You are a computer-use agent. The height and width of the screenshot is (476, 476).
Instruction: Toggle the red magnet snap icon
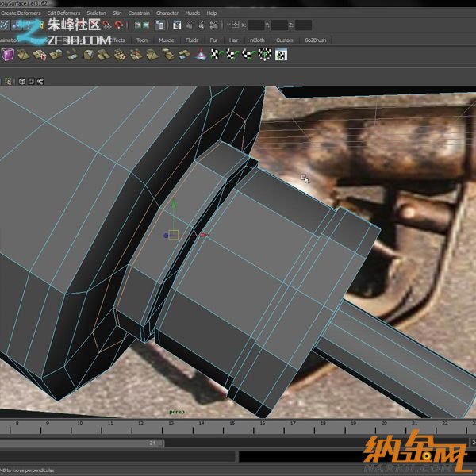120,25
